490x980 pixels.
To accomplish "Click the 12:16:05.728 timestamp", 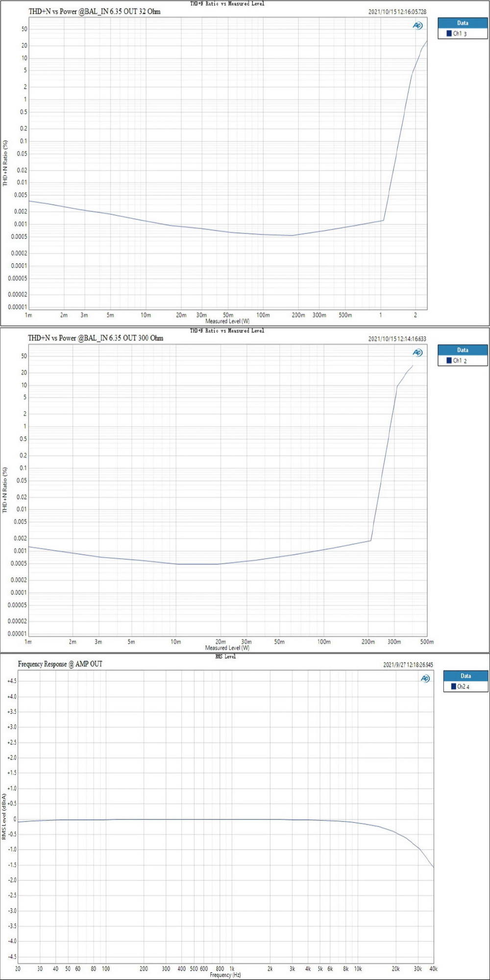I will click(397, 12).
